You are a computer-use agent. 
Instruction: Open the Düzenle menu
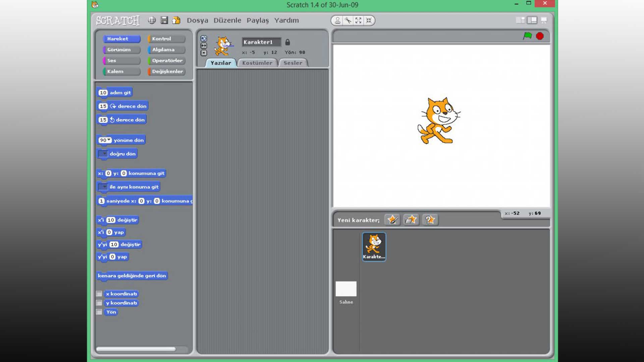click(227, 20)
